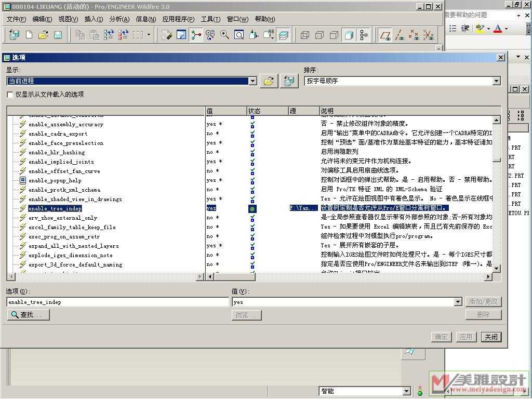Click the 关闭 button

(x=491, y=337)
